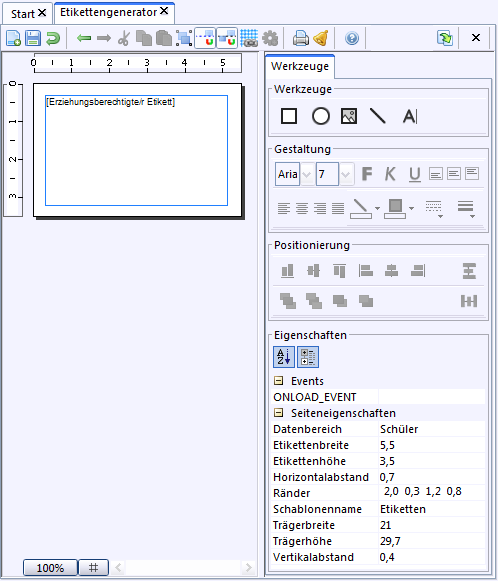Collapse the Seiteneigenschaften section
The image size is (498, 581).
coord(278,412)
